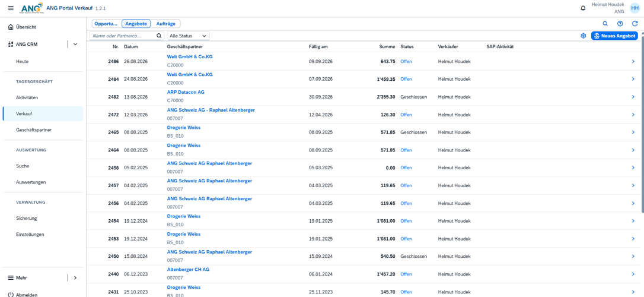
Task: Click magnifier inside the name search field
Action: tap(159, 36)
